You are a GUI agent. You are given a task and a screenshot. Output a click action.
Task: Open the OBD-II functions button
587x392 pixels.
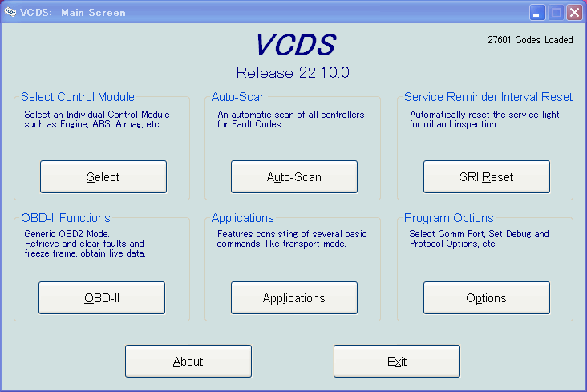click(x=102, y=297)
